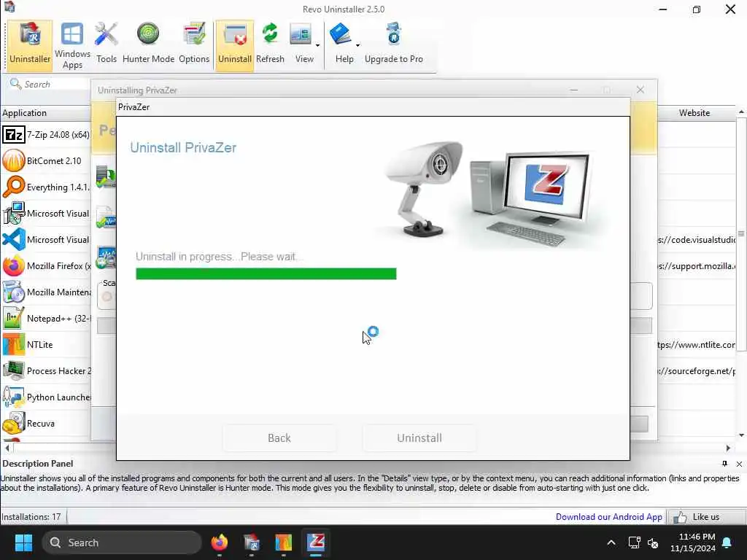Click the support.mozilla website cell

[x=696, y=265]
